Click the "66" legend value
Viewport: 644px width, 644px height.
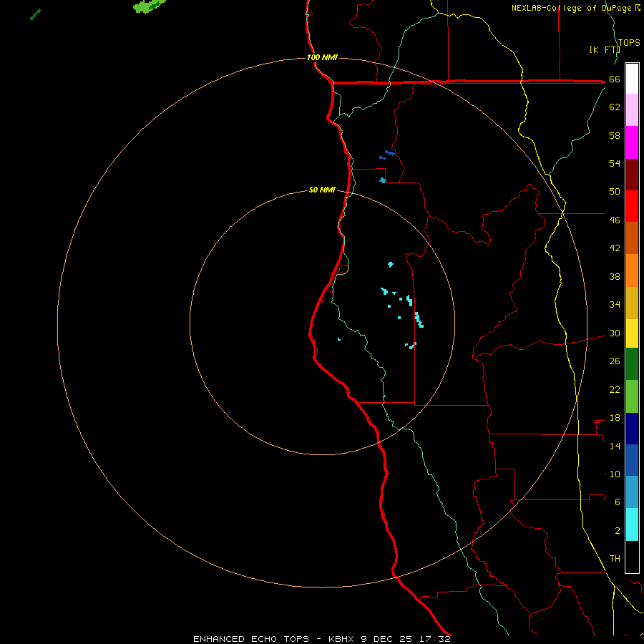[615, 79]
